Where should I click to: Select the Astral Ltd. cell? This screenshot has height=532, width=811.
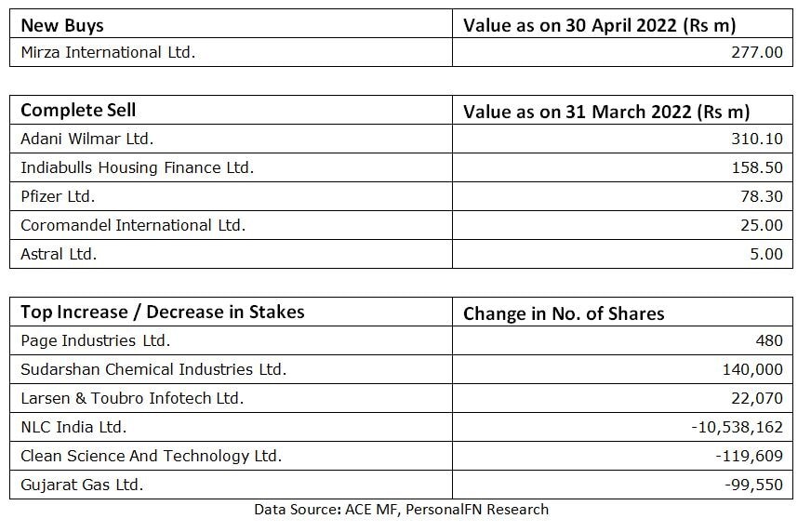pos(59,254)
